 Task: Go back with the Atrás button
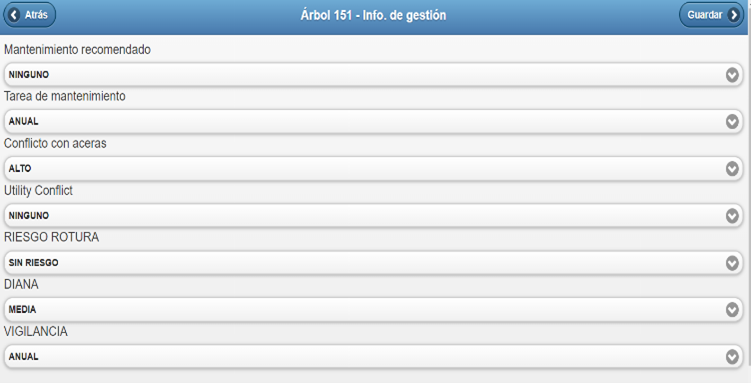click(x=30, y=15)
